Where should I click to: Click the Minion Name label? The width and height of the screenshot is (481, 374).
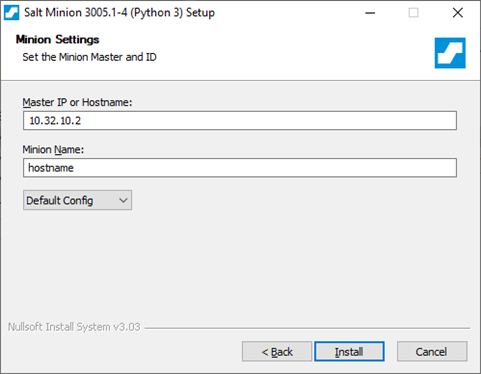pos(53,150)
